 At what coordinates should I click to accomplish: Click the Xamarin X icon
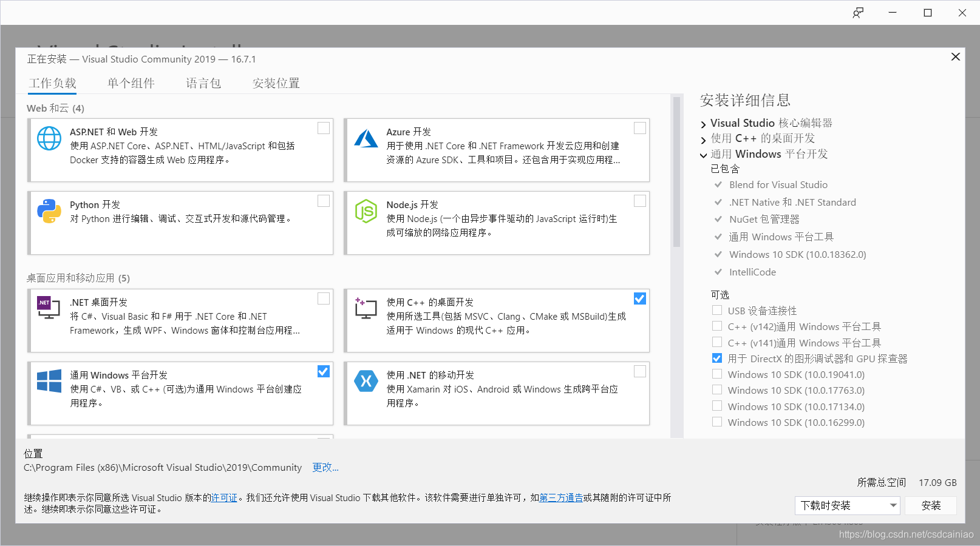(x=366, y=381)
